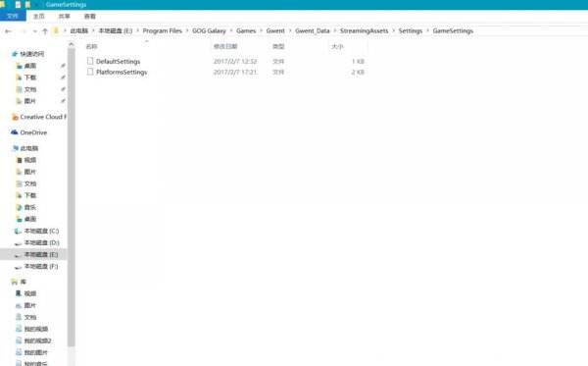Click the navigation pane scrollbar thumb
This screenshot has height=366, width=588.
pos(72,197)
